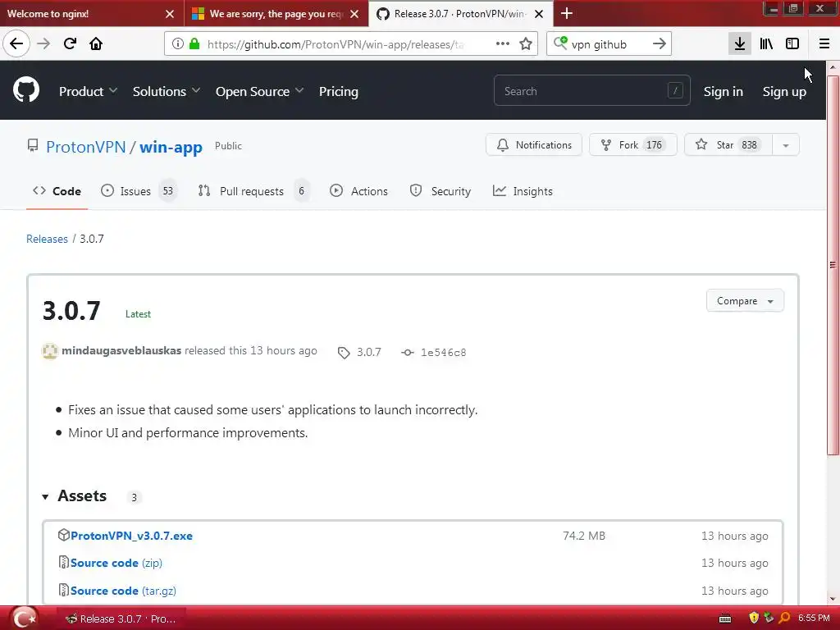The height and width of the screenshot is (630, 840).
Task: Collapse the Assets section triangle
Action: coord(46,497)
